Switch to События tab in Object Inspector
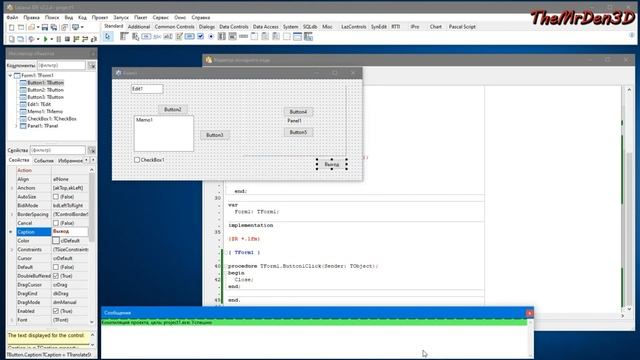 coord(44,160)
